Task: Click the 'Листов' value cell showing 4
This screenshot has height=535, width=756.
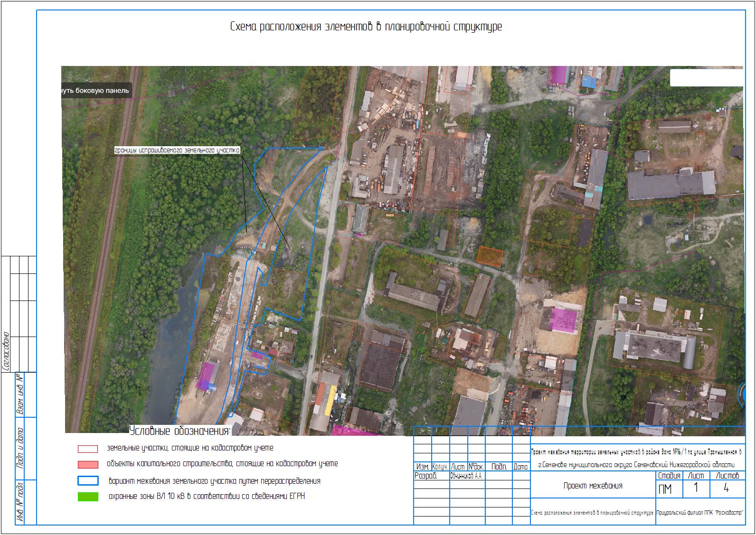Action: pos(726,489)
